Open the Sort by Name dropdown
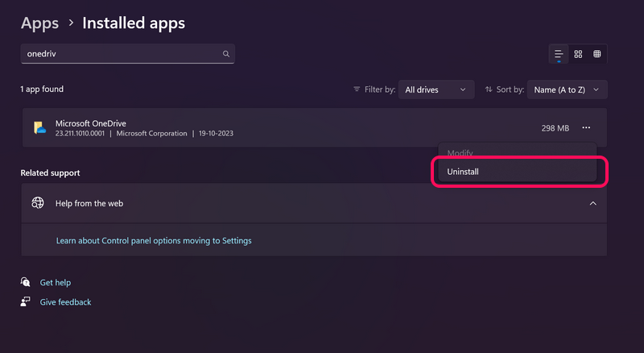This screenshot has width=644, height=353. tap(570, 89)
